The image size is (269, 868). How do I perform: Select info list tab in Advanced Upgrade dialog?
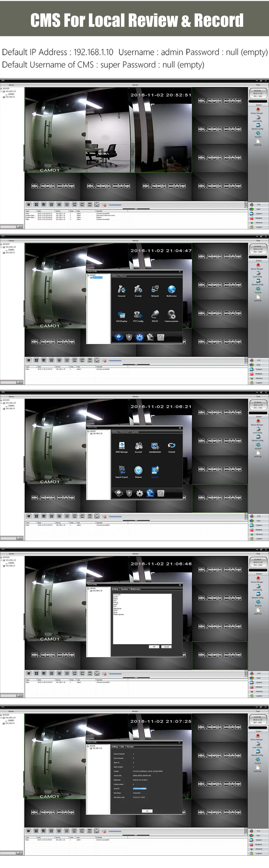(161, 493)
